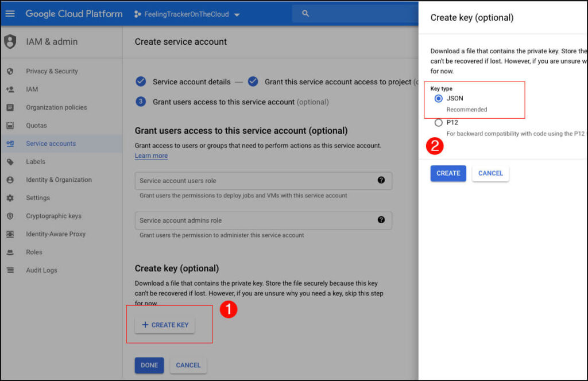Click the Organization policies icon
This screenshot has width=588, height=381.
click(x=10, y=107)
